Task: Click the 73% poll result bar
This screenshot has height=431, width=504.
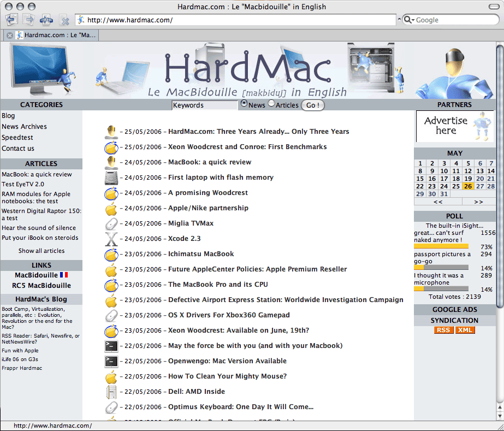Action: [441, 246]
